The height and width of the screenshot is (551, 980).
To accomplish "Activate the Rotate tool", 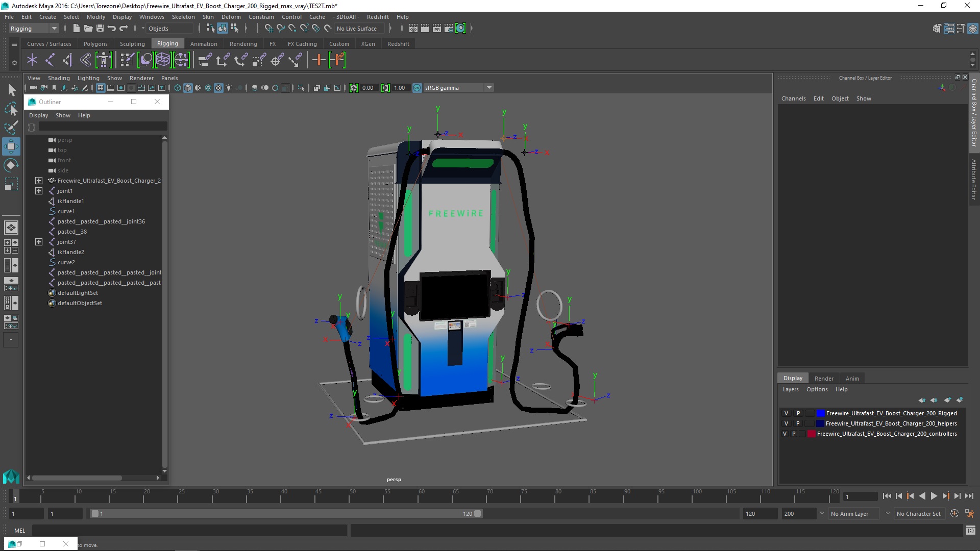I will (x=11, y=165).
